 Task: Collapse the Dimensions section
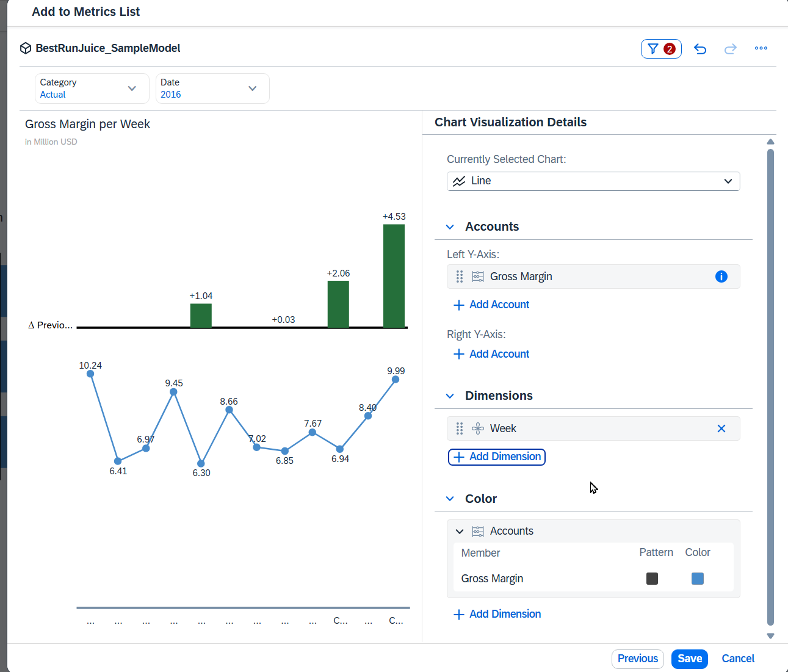coord(450,396)
